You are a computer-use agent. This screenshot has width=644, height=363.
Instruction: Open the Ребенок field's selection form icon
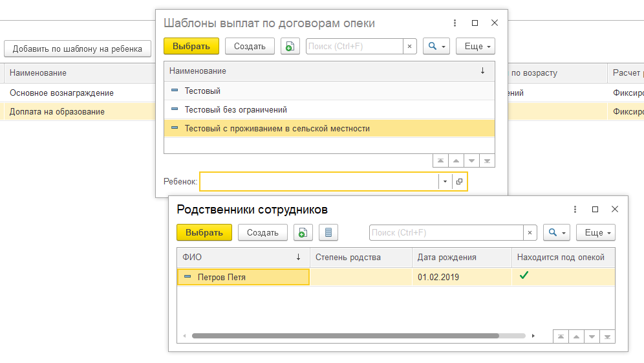[460, 182]
